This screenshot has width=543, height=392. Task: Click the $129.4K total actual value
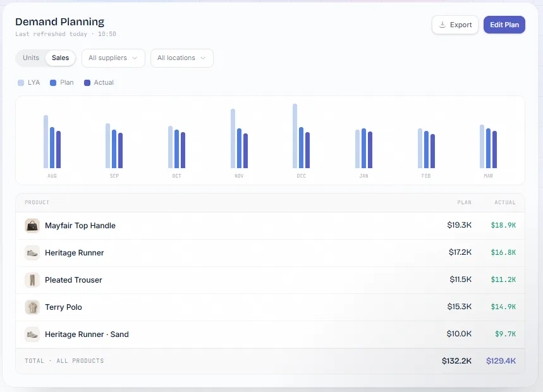(x=501, y=361)
